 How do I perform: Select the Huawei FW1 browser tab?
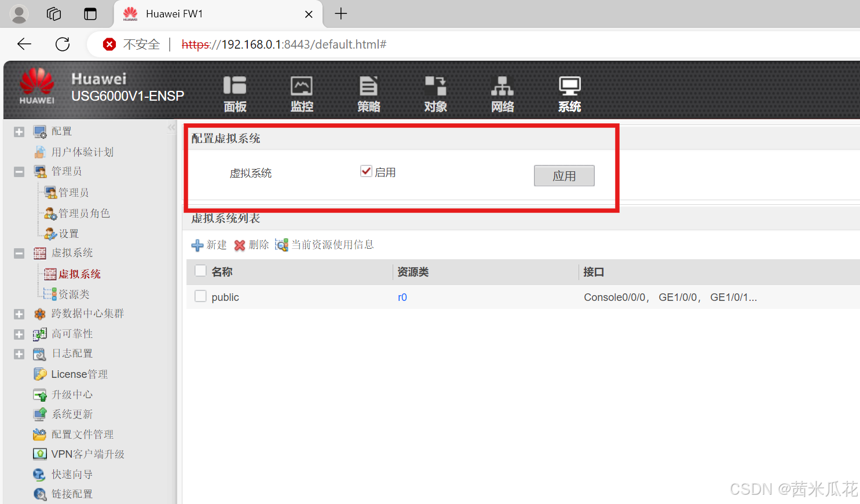(218, 14)
